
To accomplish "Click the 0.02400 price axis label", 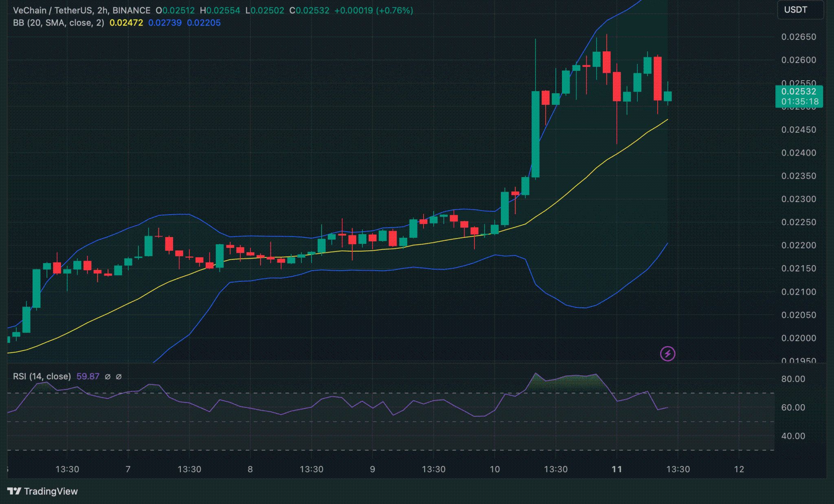I will tap(799, 153).
